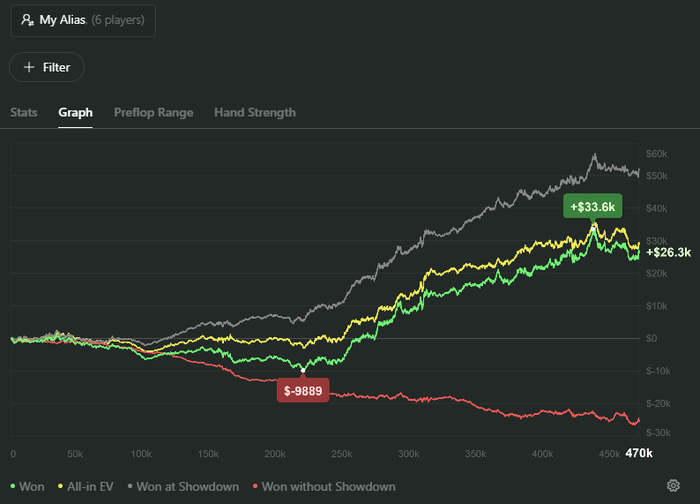Open the Preflop Range tab
The height and width of the screenshot is (504, 700).
[x=153, y=112]
